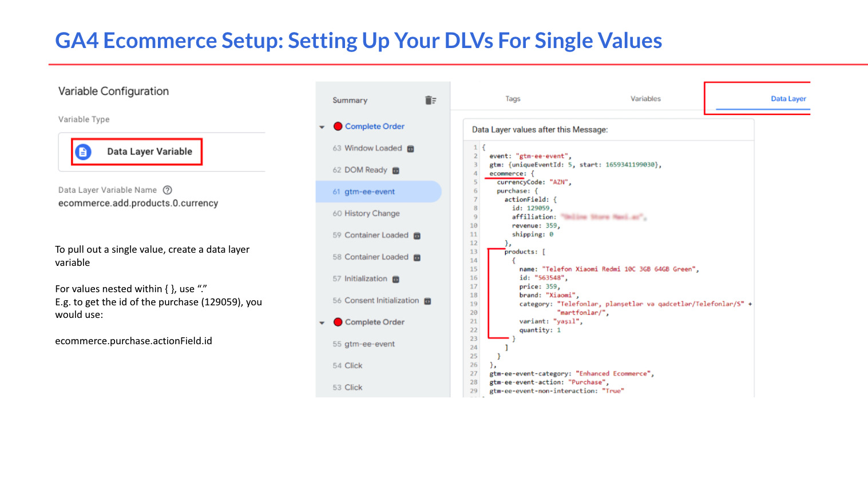Collapse the first Complete Order group

coord(322,127)
